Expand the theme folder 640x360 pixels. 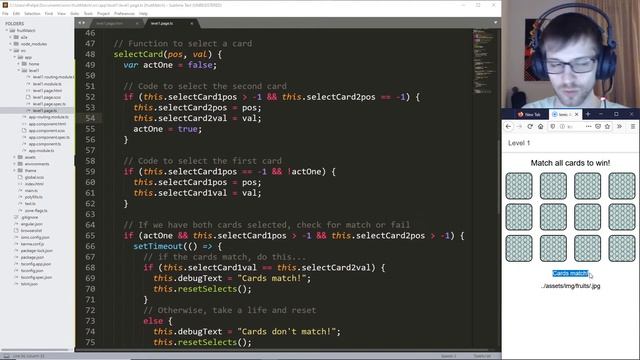15,171
